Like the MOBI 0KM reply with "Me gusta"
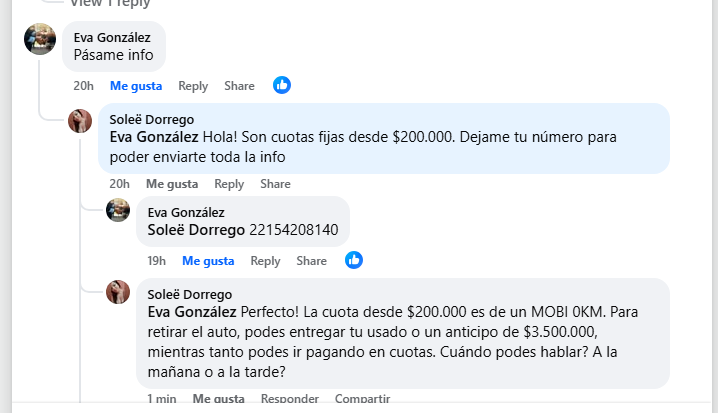This screenshot has height=413, width=718. pos(218,398)
